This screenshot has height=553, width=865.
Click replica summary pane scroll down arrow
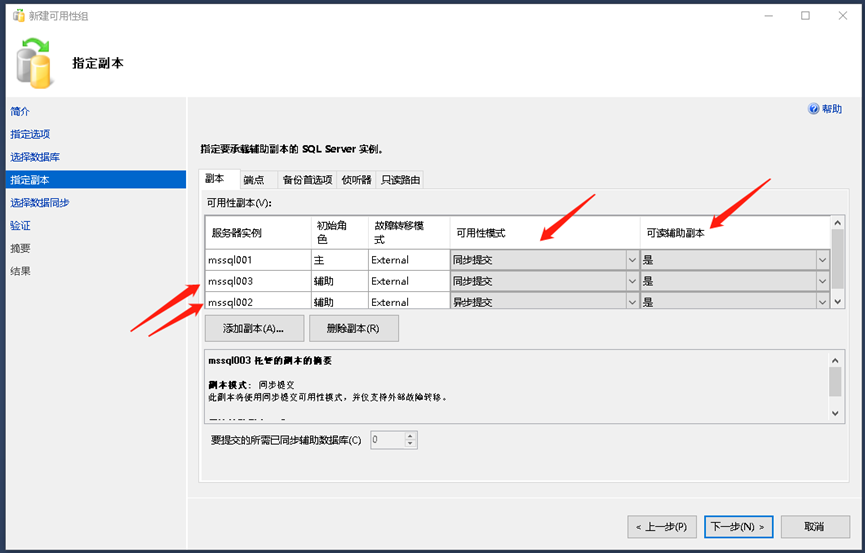(835, 413)
